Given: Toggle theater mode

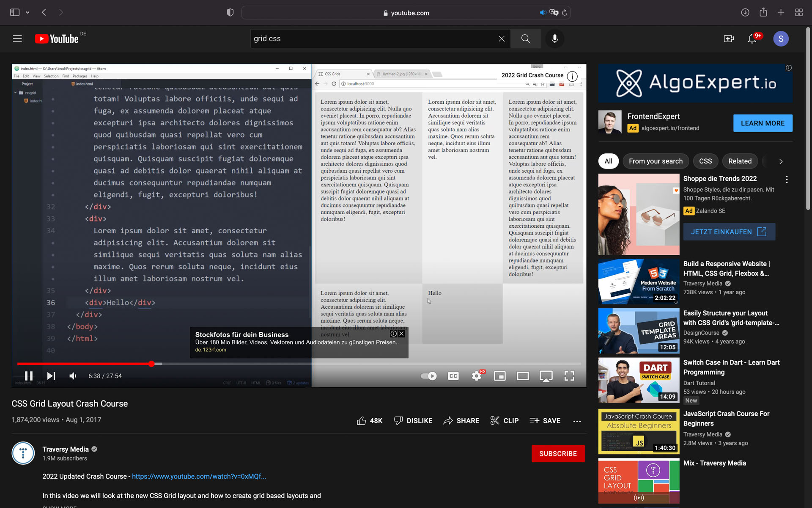Looking at the screenshot, I should point(523,376).
